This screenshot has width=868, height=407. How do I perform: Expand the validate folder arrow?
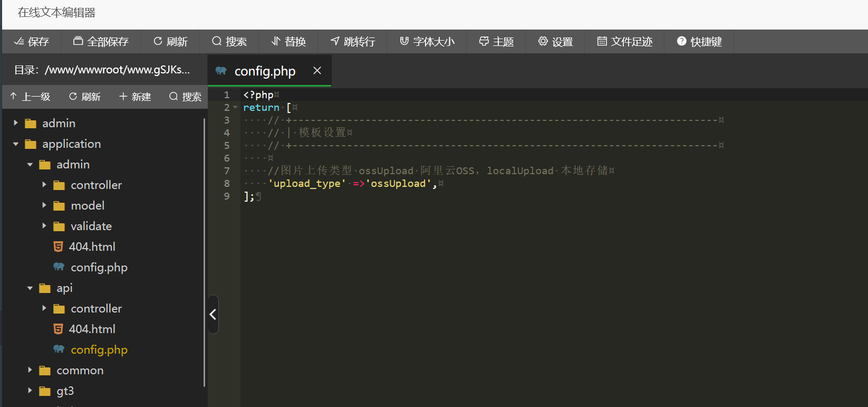pyautogui.click(x=44, y=226)
